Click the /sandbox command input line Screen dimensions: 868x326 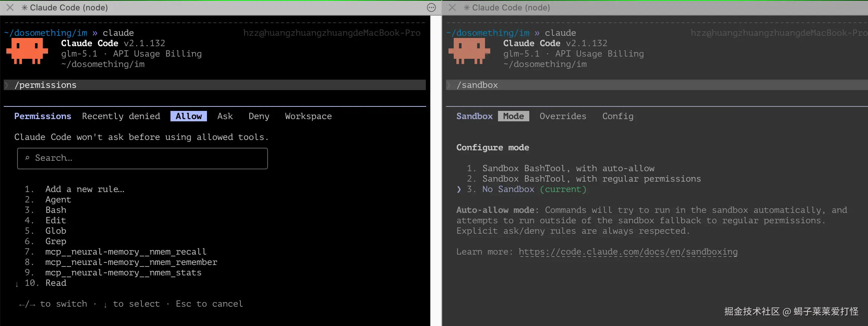tap(657, 85)
